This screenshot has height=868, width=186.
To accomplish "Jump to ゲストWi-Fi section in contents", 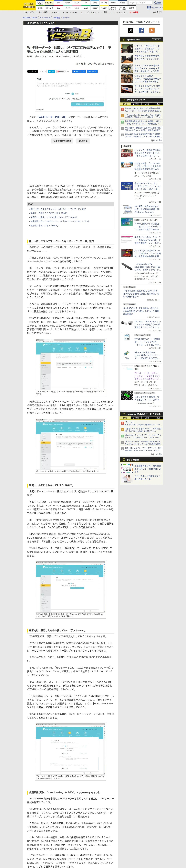I will (54, 217).
